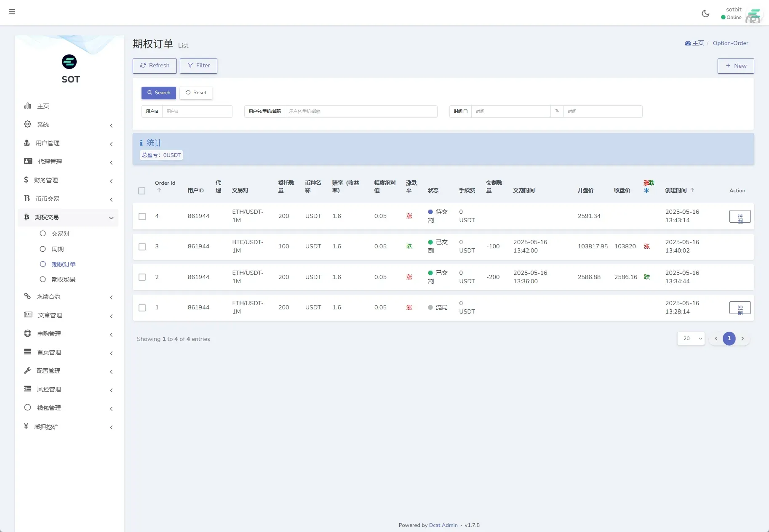Click the 永续合约 link chain icon
Image resolution: width=769 pixels, height=532 pixels.
pyautogui.click(x=27, y=296)
